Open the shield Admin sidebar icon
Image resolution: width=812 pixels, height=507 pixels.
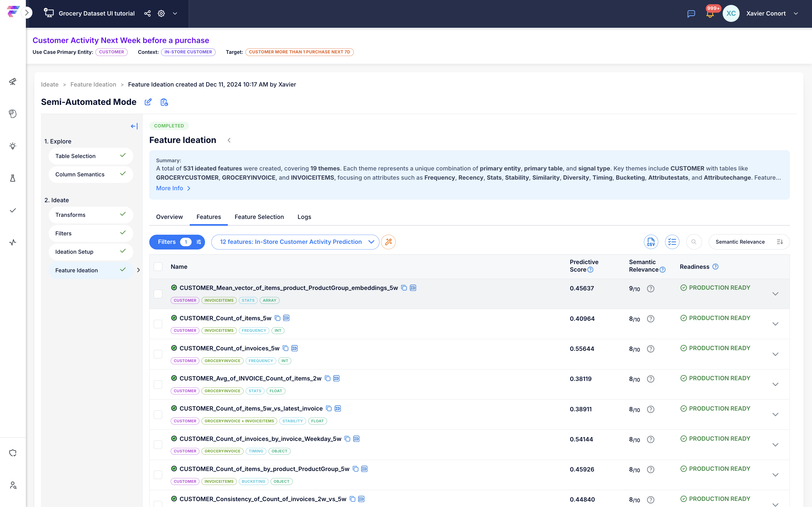tap(13, 453)
